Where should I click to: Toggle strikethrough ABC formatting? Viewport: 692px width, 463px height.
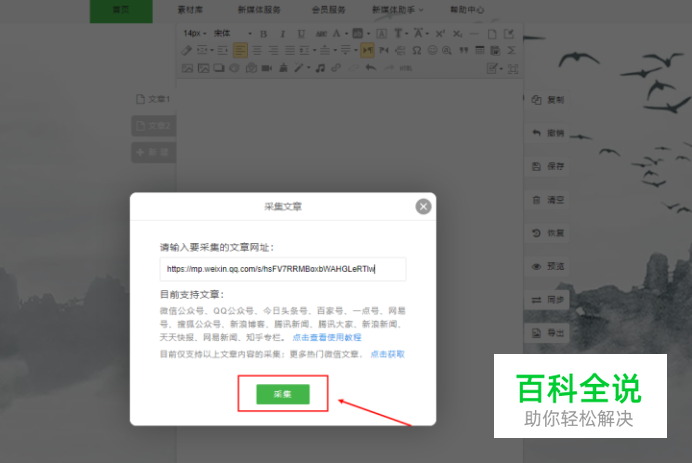click(321, 34)
